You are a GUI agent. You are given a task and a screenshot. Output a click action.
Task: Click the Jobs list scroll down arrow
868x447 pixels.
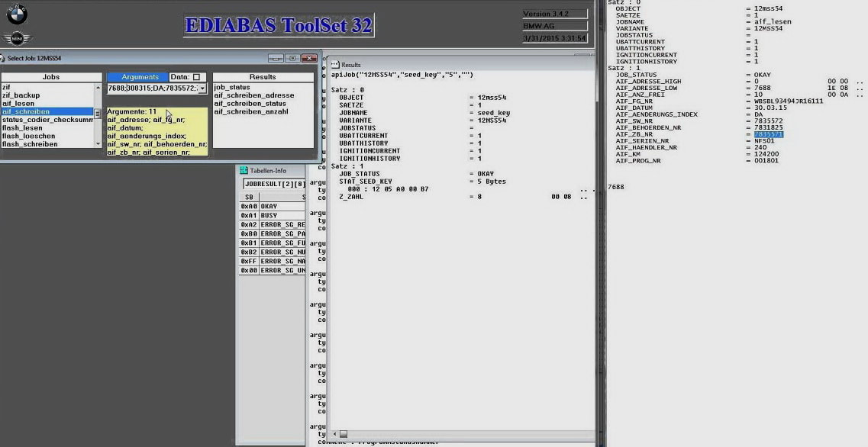(98, 144)
